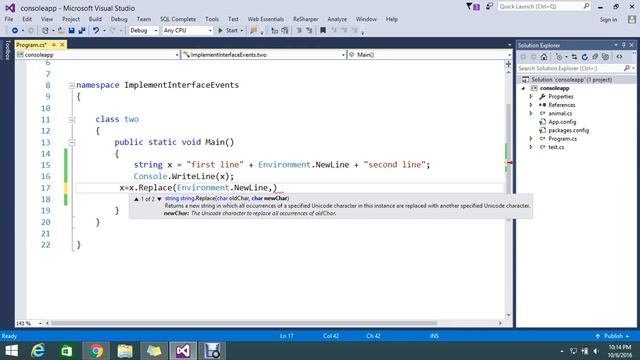640x360 pixels.
Task: Click the Open File folder icon
Action: [61, 31]
